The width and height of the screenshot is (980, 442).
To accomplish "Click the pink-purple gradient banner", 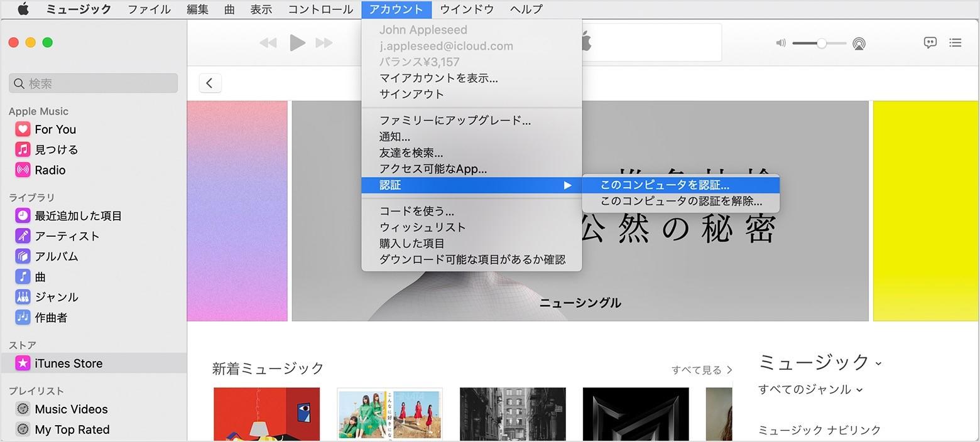I will click(x=237, y=211).
